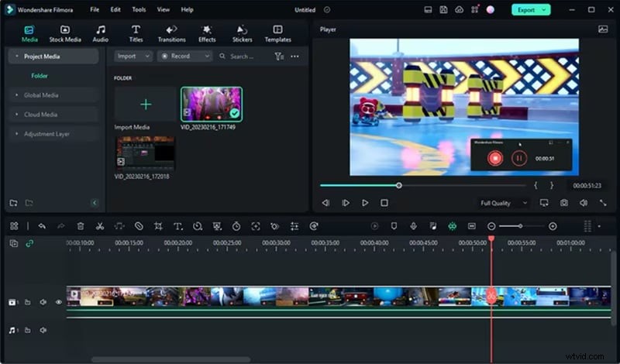Open the Full Quality dropdown
This screenshot has width=620, height=364.
(x=502, y=203)
